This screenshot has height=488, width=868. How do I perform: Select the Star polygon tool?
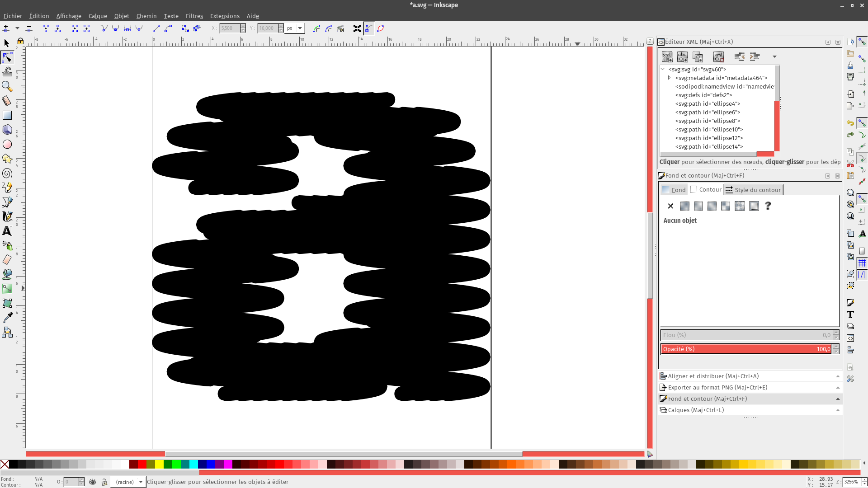7,159
